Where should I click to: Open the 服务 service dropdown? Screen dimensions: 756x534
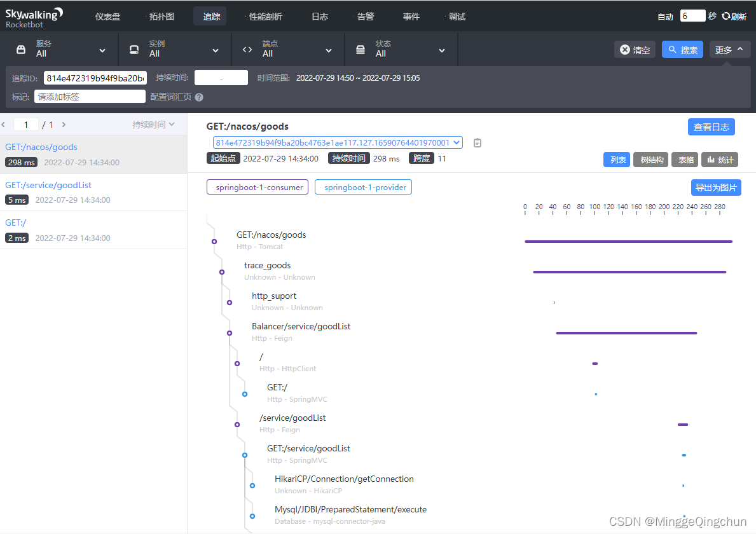[62, 50]
